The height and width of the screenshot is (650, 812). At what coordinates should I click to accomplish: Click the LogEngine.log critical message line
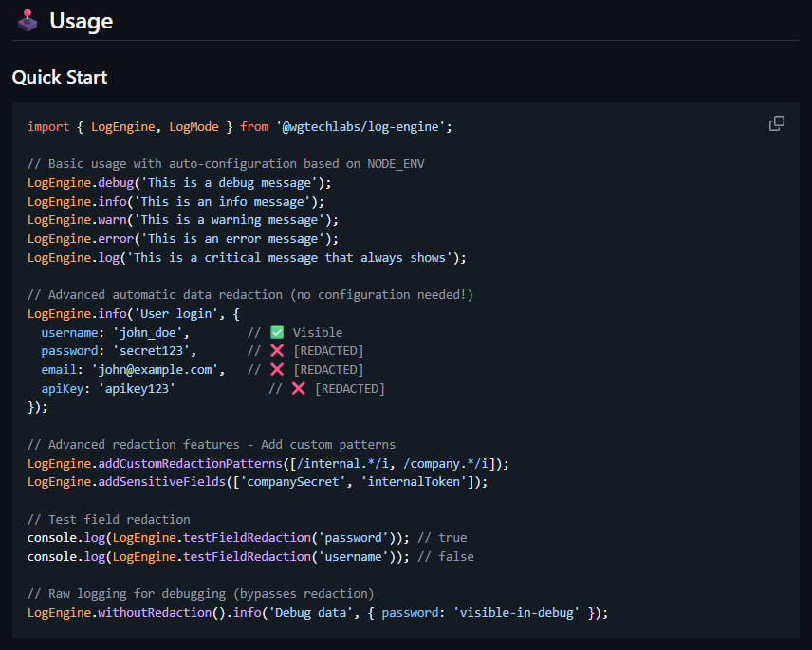pyautogui.click(x=247, y=257)
